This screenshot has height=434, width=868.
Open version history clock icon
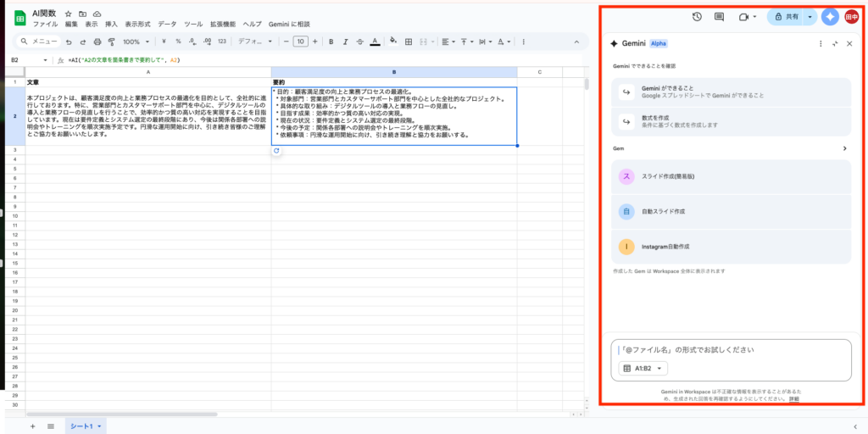point(697,16)
